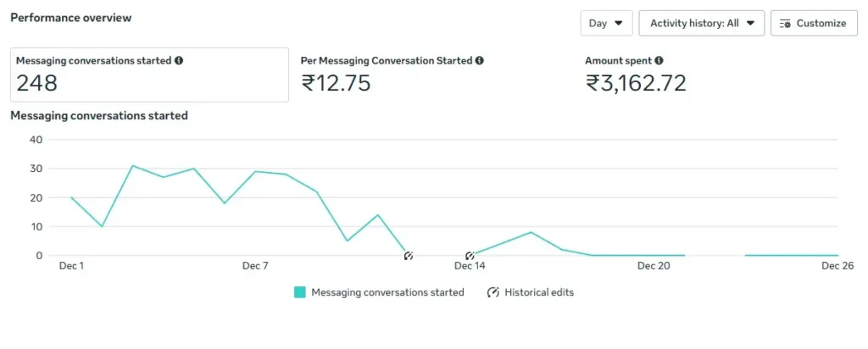Click the Dec 7 x-axis label
The width and height of the screenshot is (868, 349).
(255, 266)
